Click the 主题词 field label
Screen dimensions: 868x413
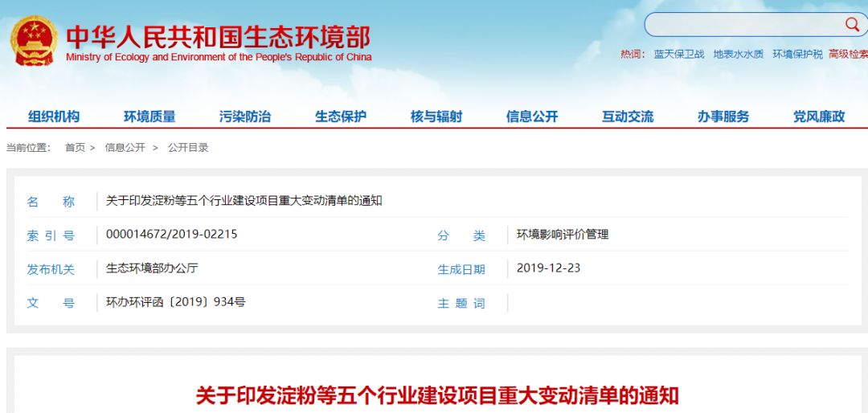pyautogui.click(x=461, y=304)
